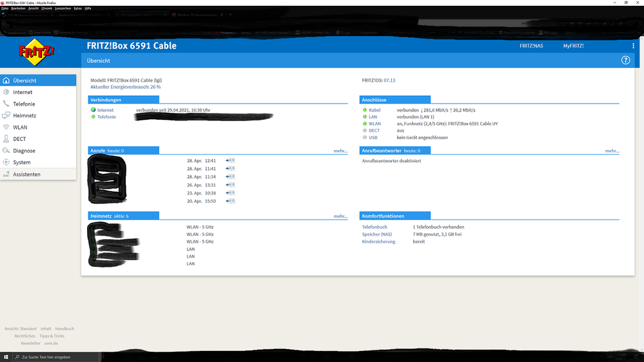Open Kindersicherung link
This screenshot has width=644, height=362.
378,242
